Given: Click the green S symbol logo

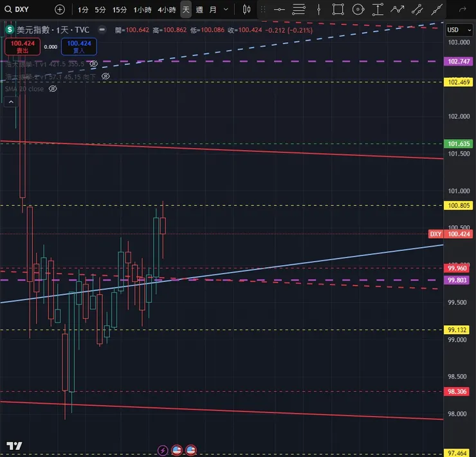Looking at the screenshot, I should coord(10,30).
